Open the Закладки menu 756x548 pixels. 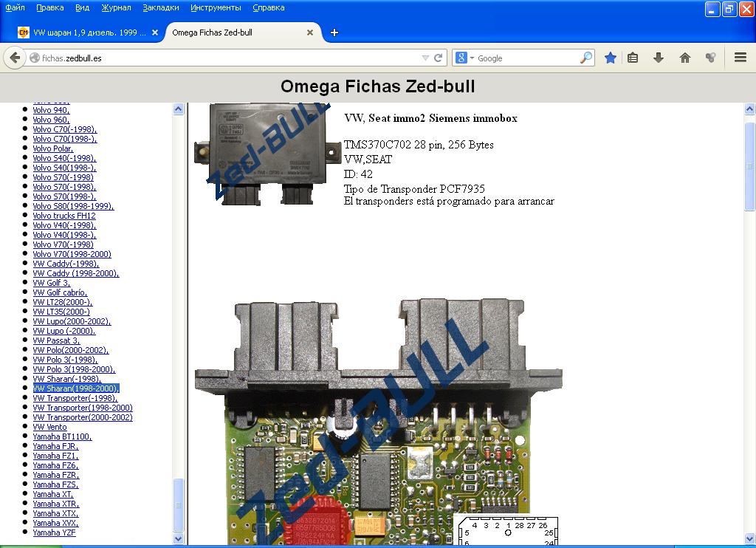pyautogui.click(x=161, y=7)
